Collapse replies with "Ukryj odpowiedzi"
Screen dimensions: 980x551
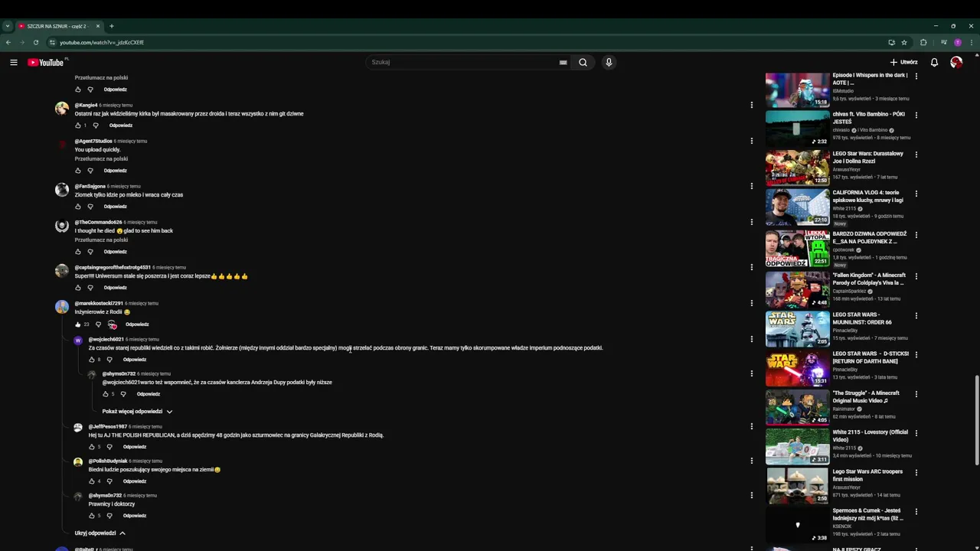click(x=100, y=533)
